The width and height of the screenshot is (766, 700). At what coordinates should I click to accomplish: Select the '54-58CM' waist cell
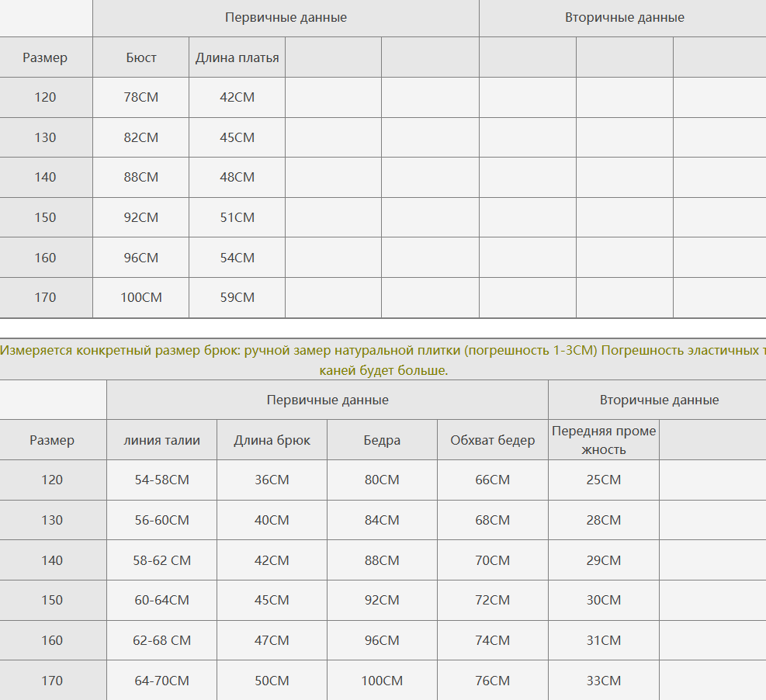pyautogui.click(x=161, y=480)
